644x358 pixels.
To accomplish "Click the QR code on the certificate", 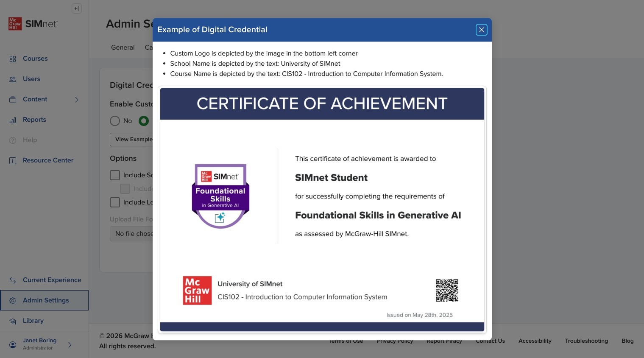I will pyautogui.click(x=447, y=291).
